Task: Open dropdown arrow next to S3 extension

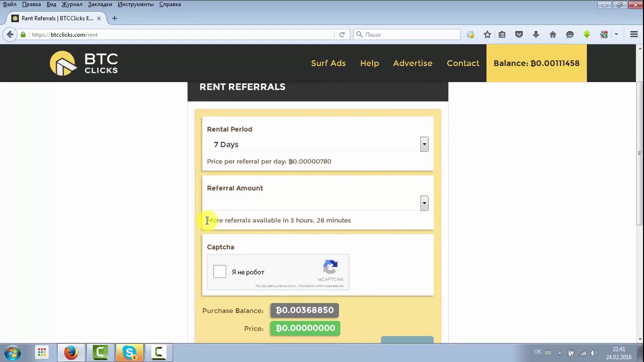Action: [616, 34]
